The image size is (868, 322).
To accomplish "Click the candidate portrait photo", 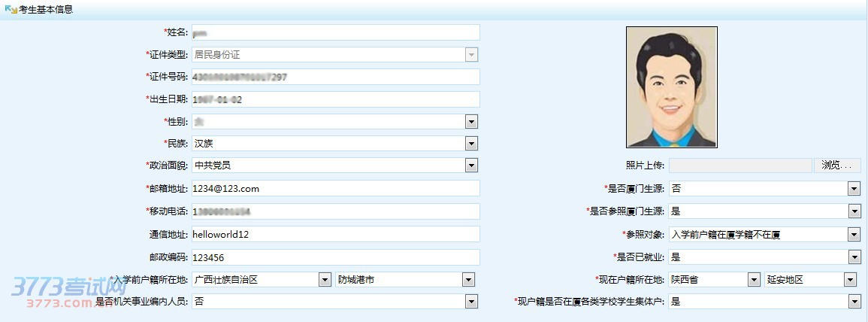I will click(x=671, y=87).
